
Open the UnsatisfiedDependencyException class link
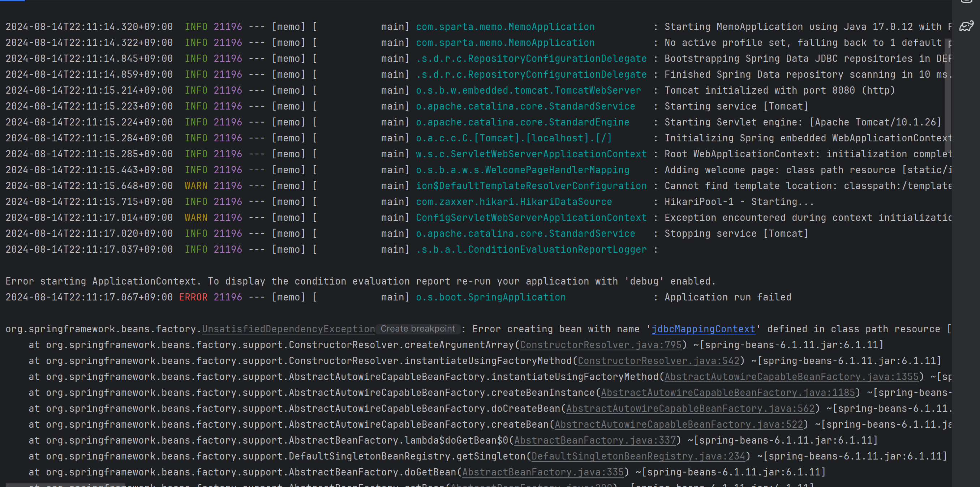click(288, 329)
